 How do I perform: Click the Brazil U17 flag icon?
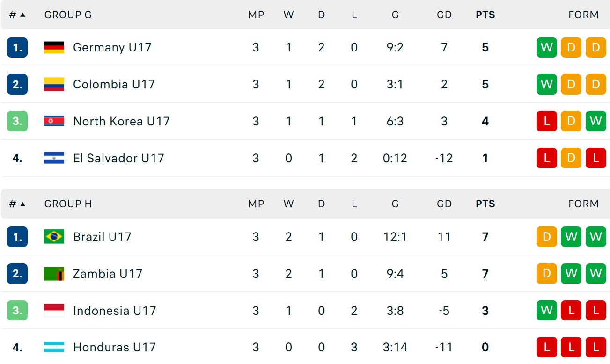point(54,237)
